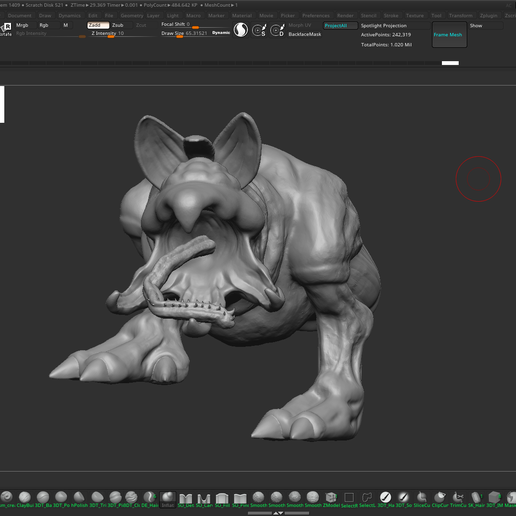
Task: Select the 3DT_Po brush
Action: click(x=61, y=499)
